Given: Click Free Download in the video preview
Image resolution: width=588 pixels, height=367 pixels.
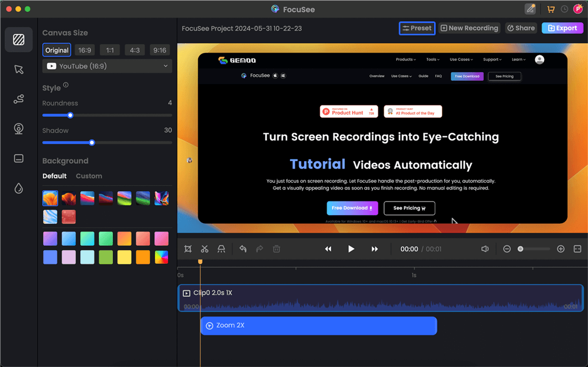Looking at the screenshot, I should click(352, 208).
